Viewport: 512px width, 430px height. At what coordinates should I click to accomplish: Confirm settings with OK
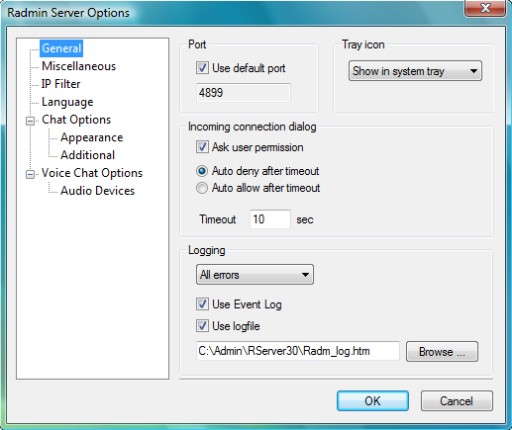[x=373, y=401]
